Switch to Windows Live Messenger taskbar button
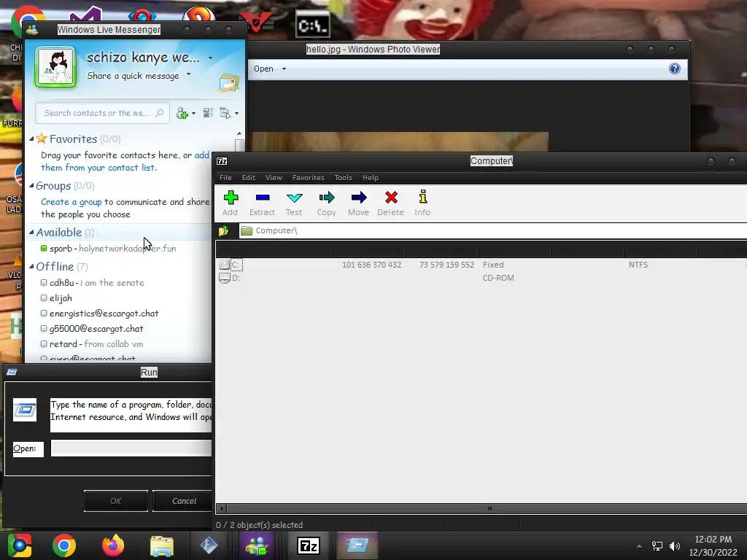 (x=257, y=545)
